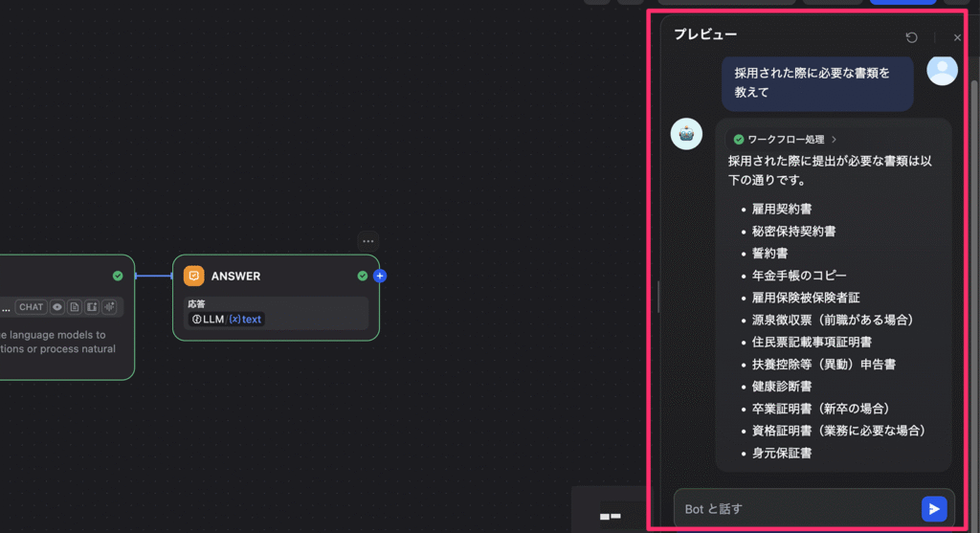Select the ANSWER node title

[x=235, y=276]
